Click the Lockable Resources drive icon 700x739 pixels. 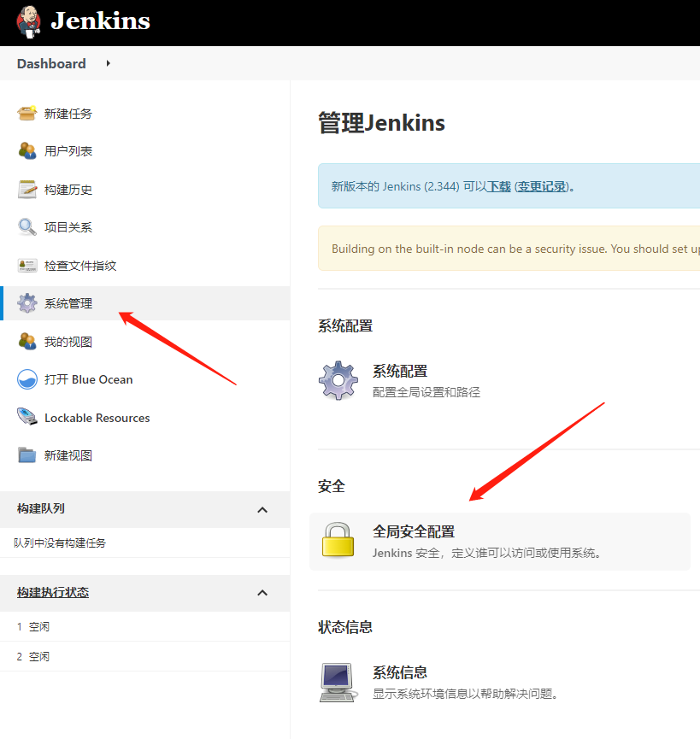pos(26,417)
